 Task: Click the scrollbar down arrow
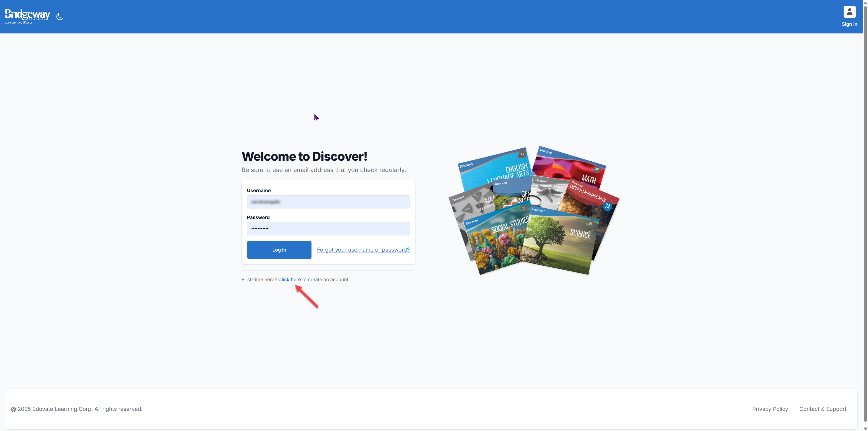click(x=865, y=428)
